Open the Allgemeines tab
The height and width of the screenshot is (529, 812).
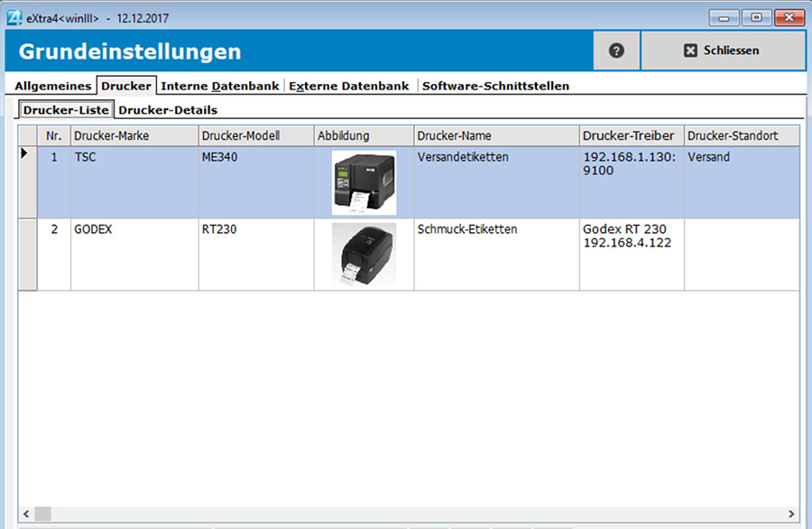[51, 86]
